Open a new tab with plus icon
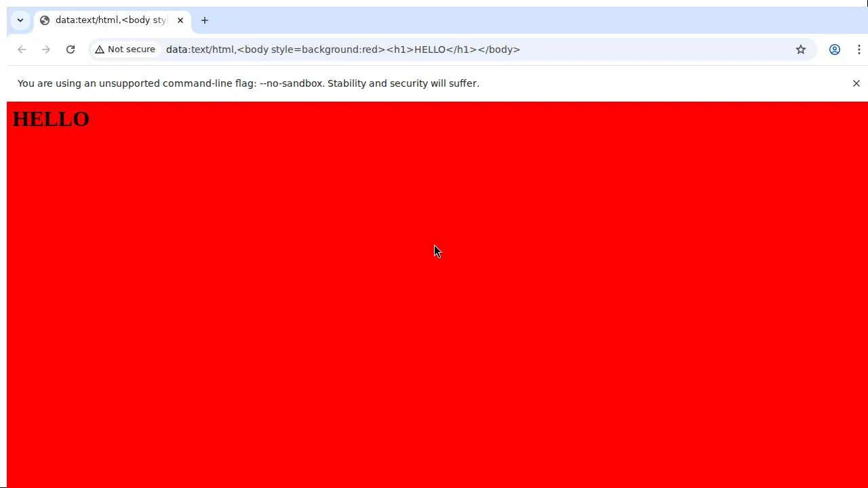The width and height of the screenshot is (868, 488). (205, 20)
